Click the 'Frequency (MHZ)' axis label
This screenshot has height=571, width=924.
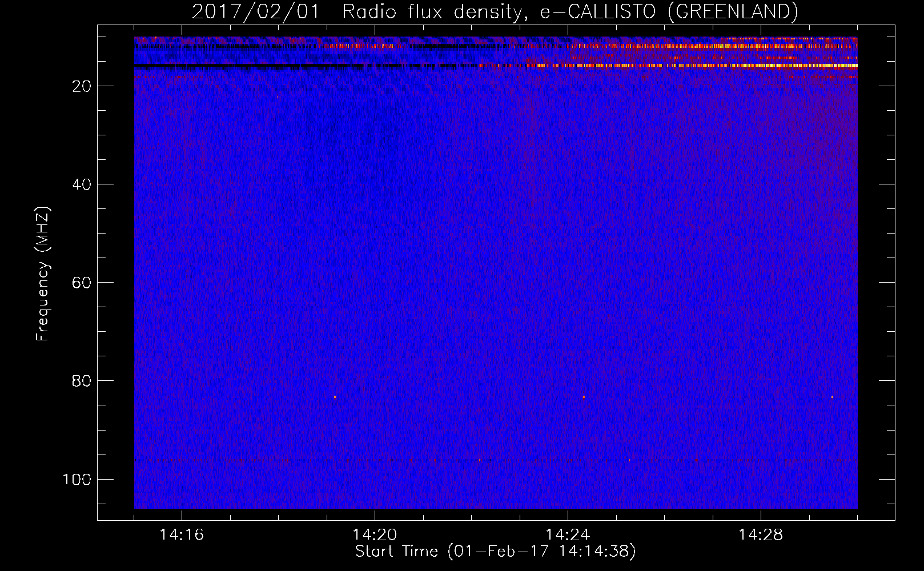(43, 274)
